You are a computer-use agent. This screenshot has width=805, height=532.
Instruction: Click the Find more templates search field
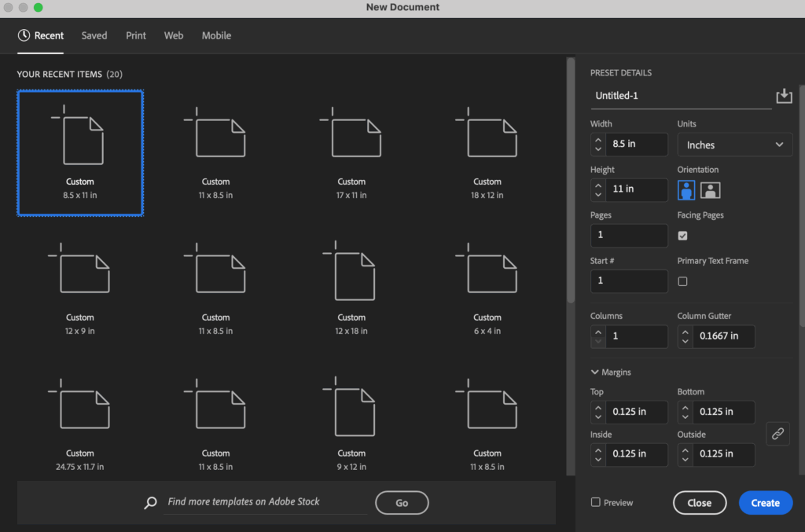pyautogui.click(x=265, y=501)
